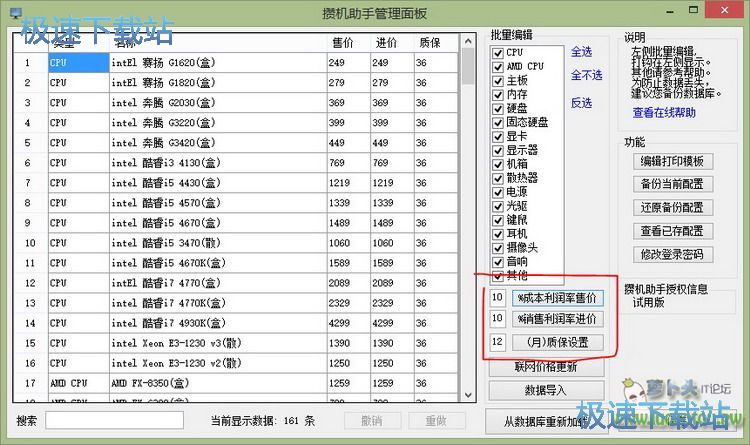Click the 4299 sale price cell

349,323
